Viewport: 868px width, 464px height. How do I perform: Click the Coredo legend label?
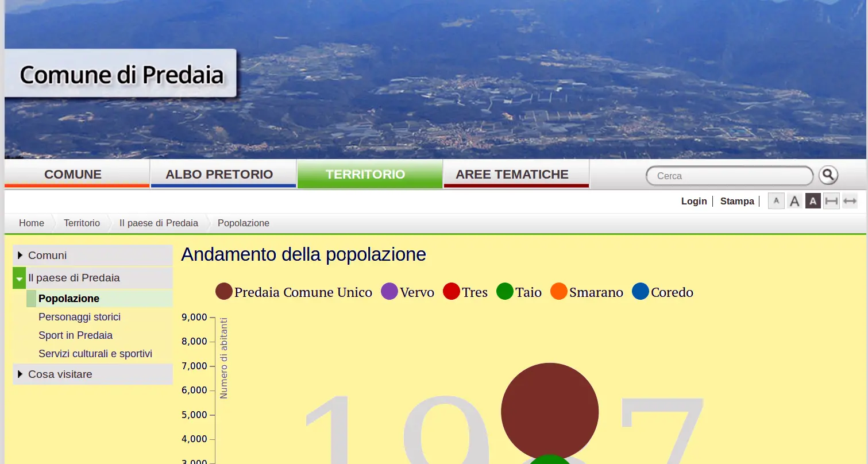[x=672, y=292]
